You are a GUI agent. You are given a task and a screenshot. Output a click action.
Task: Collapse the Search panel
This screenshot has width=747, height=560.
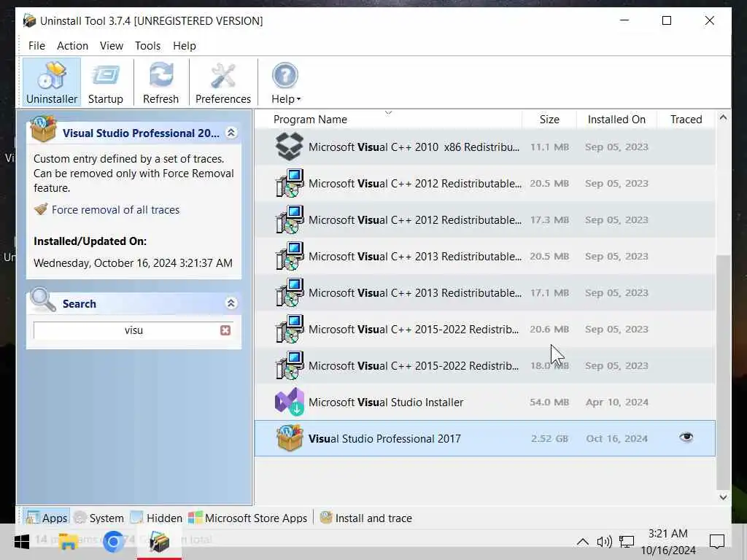[231, 303]
